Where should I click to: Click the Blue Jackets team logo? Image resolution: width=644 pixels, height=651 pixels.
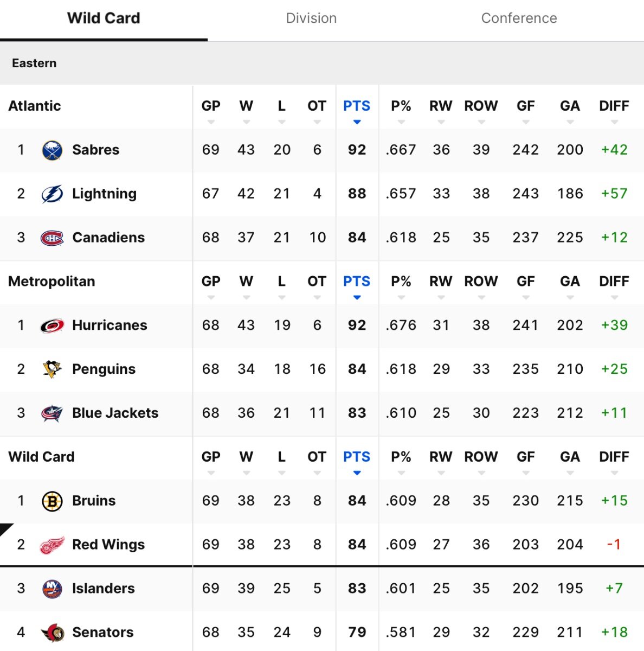(x=52, y=413)
